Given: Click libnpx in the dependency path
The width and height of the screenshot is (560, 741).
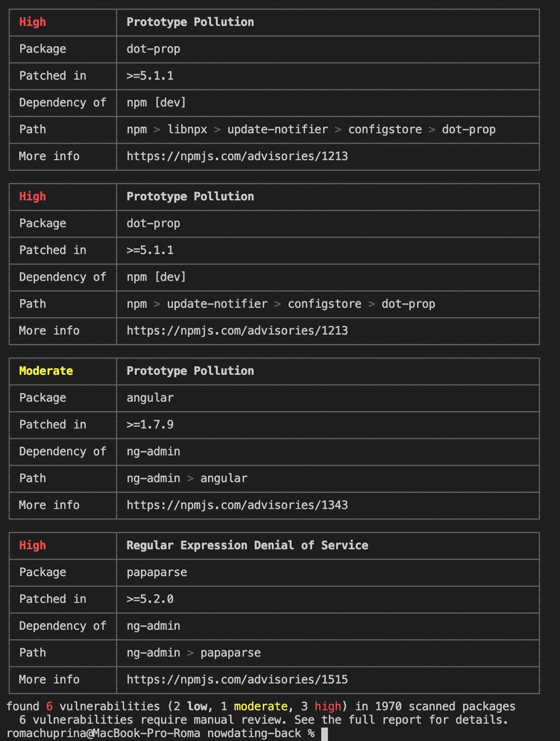Looking at the screenshot, I should pos(187,129).
